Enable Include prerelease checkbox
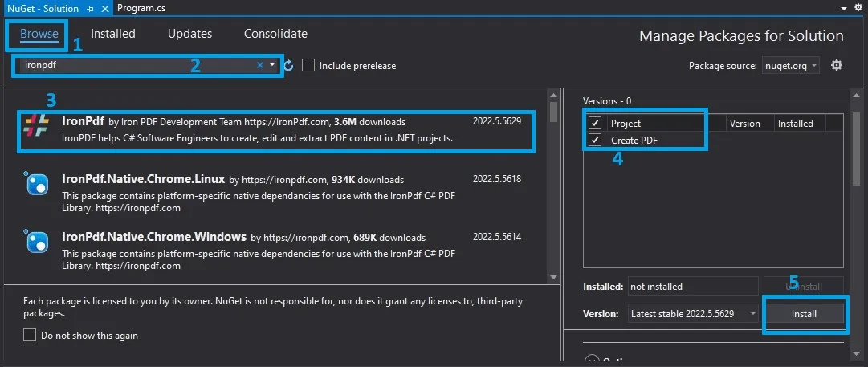The image size is (868, 367). (x=308, y=66)
